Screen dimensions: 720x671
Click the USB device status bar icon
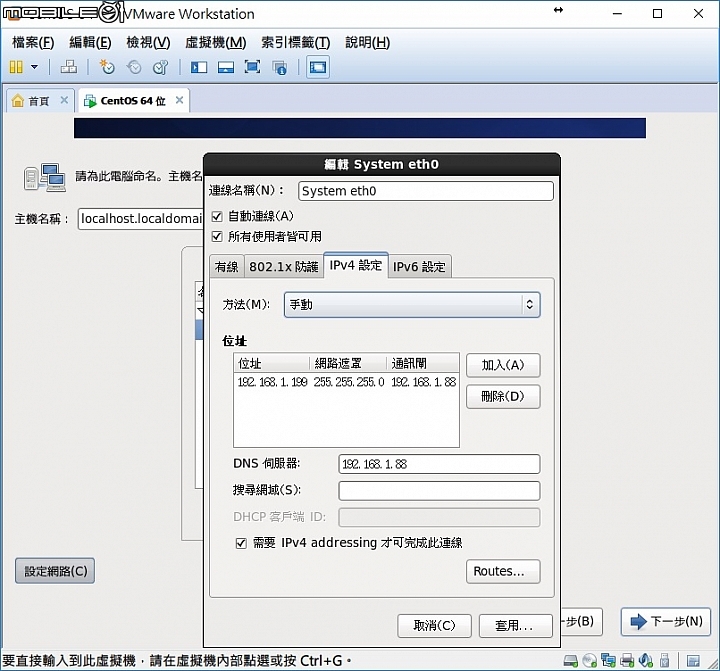coord(664,661)
